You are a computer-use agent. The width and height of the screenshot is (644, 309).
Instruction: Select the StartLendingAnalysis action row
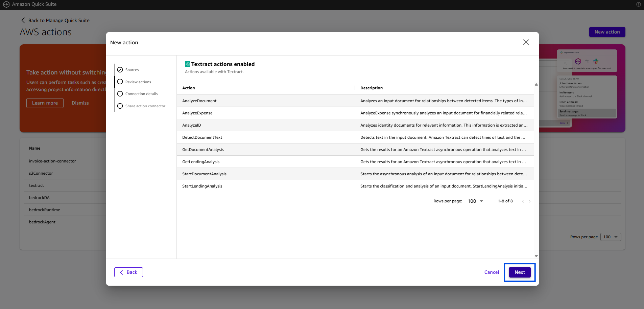coord(355,186)
